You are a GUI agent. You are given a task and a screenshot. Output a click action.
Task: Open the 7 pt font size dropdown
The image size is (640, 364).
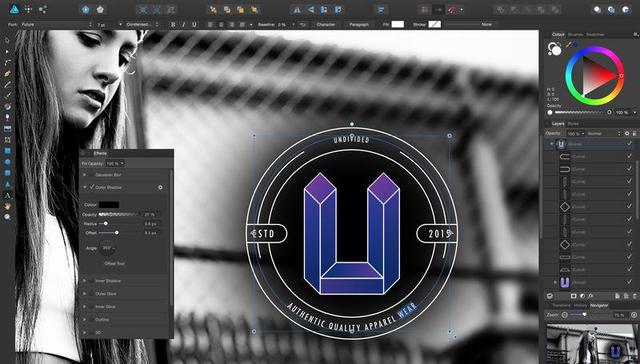[x=109, y=24]
